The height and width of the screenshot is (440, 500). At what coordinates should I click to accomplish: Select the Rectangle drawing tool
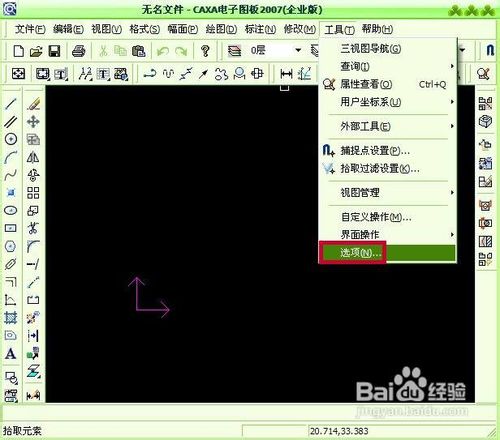pyautogui.click(x=11, y=228)
